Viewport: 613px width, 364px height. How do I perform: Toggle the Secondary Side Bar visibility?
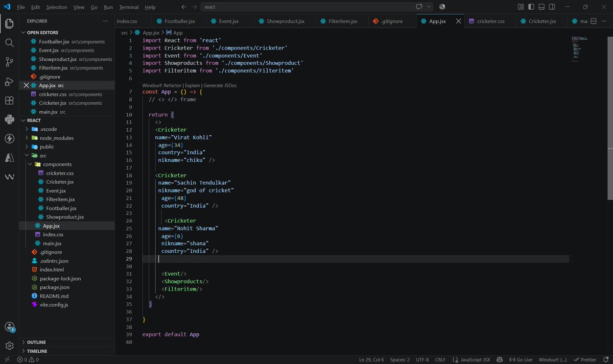553,7
